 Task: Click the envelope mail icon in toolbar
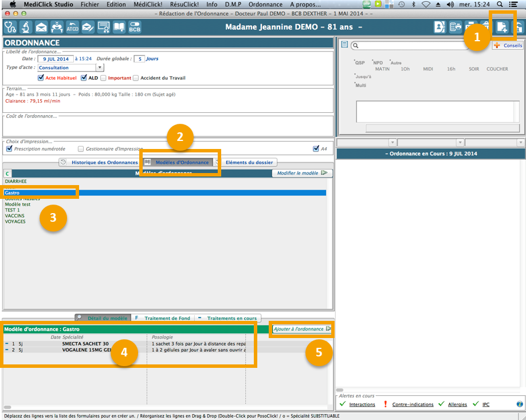click(41, 27)
